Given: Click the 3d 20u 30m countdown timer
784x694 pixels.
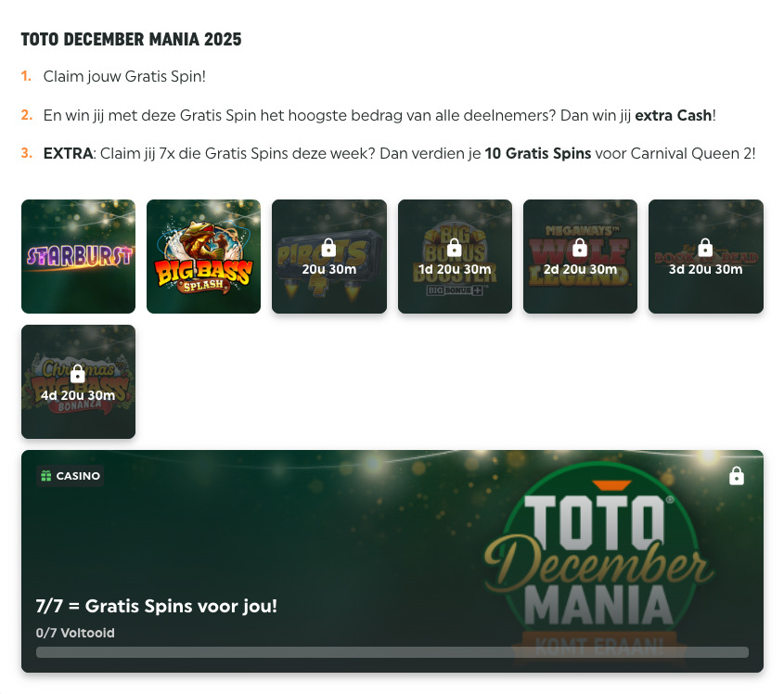Looking at the screenshot, I should pos(705,269).
